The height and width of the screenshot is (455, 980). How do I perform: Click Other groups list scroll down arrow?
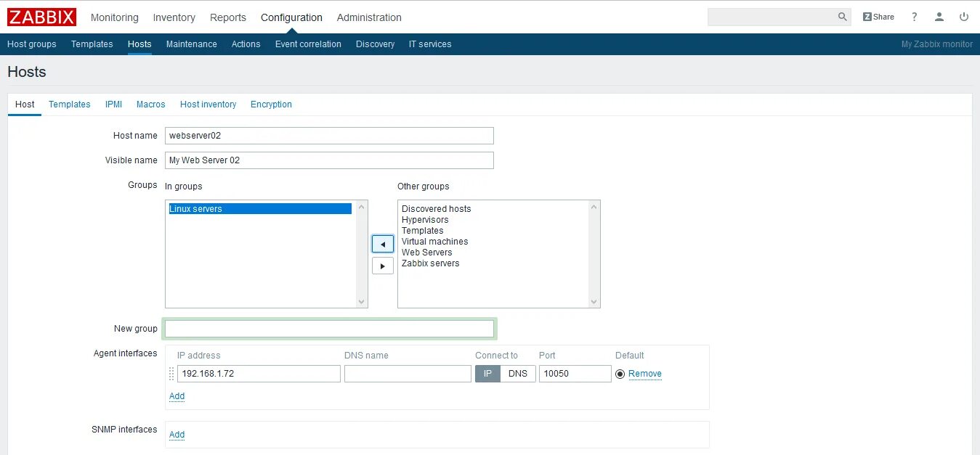[594, 302]
